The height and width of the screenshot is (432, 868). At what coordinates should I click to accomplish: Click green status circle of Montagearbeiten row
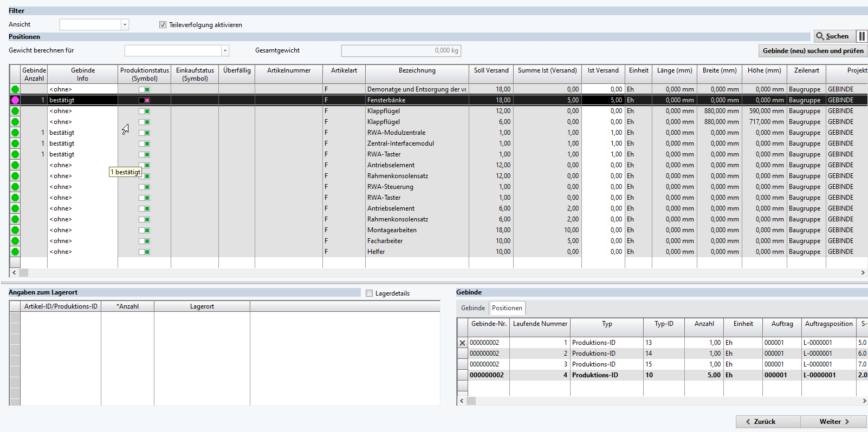[15, 230]
